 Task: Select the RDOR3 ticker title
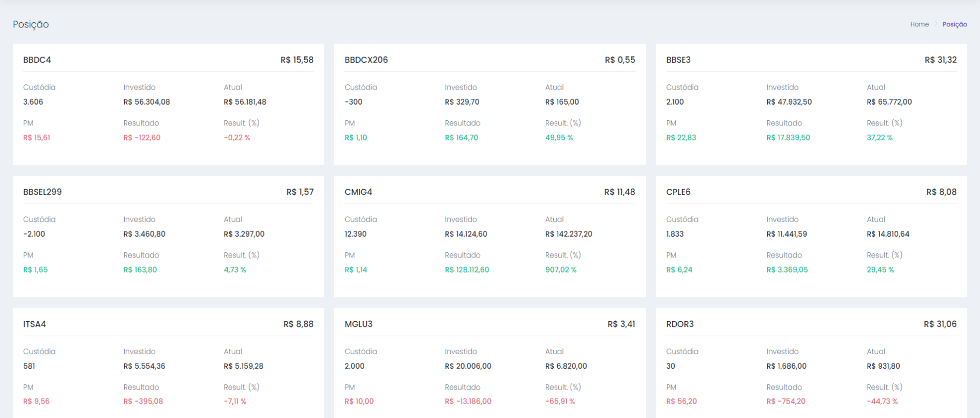click(x=680, y=324)
